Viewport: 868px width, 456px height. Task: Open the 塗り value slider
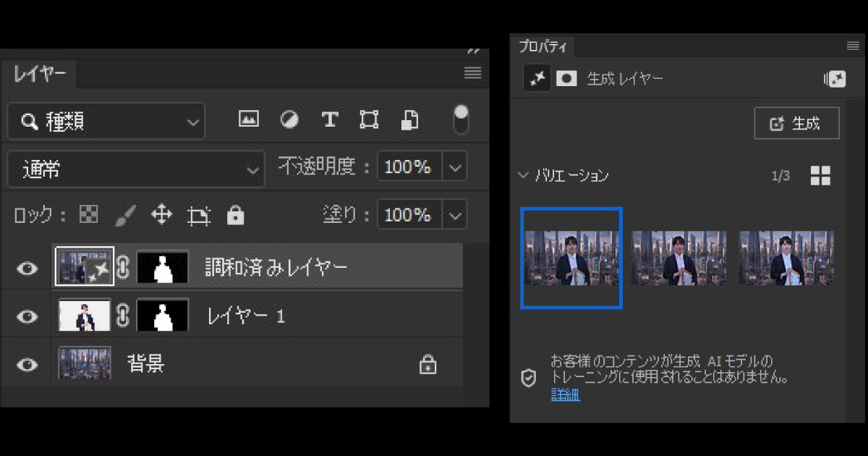tap(454, 214)
